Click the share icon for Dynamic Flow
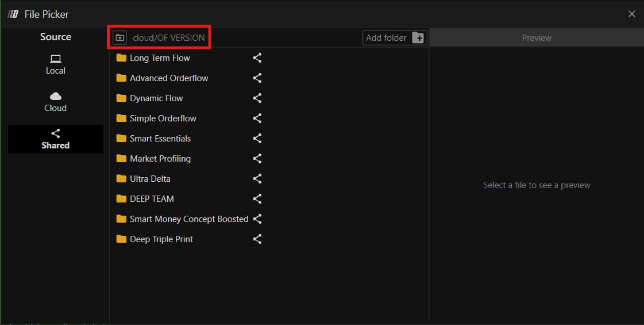The width and height of the screenshot is (644, 325). pyautogui.click(x=257, y=98)
